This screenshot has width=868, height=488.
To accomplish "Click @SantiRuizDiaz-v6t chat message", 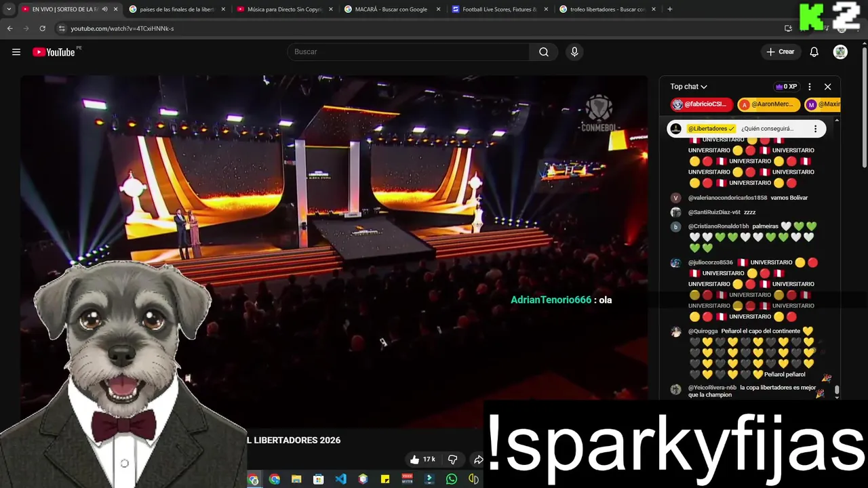I will pyautogui.click(x=722, y=212).
